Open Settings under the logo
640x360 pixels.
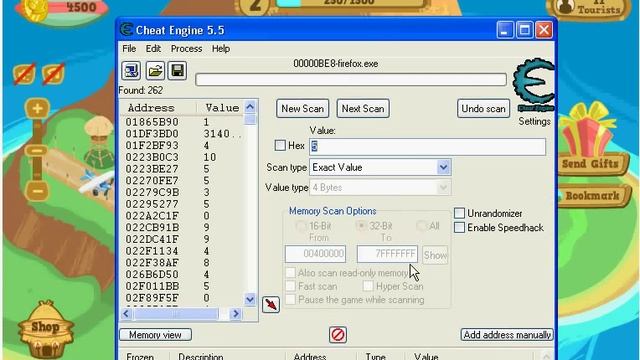coord(534,122)
